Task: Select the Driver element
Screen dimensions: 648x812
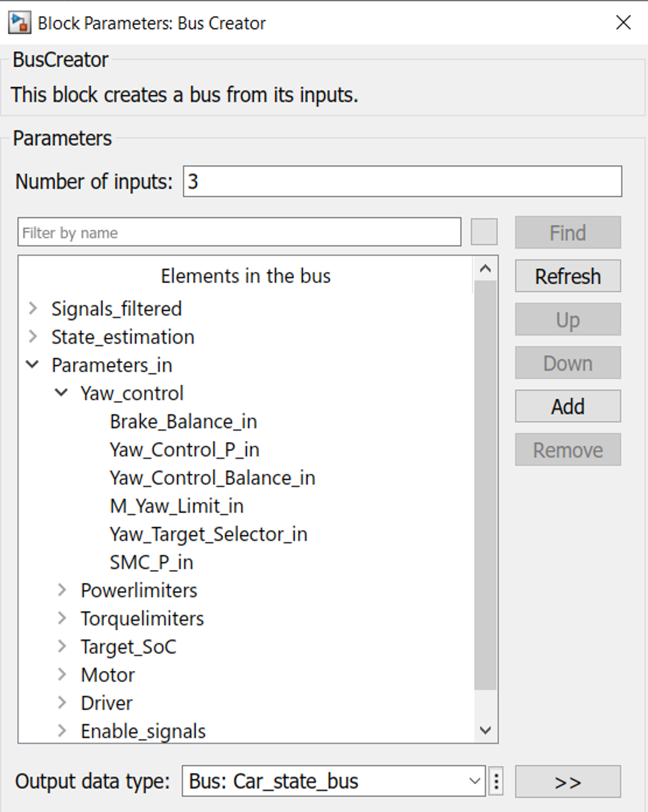Action: (x=107, y=703)
